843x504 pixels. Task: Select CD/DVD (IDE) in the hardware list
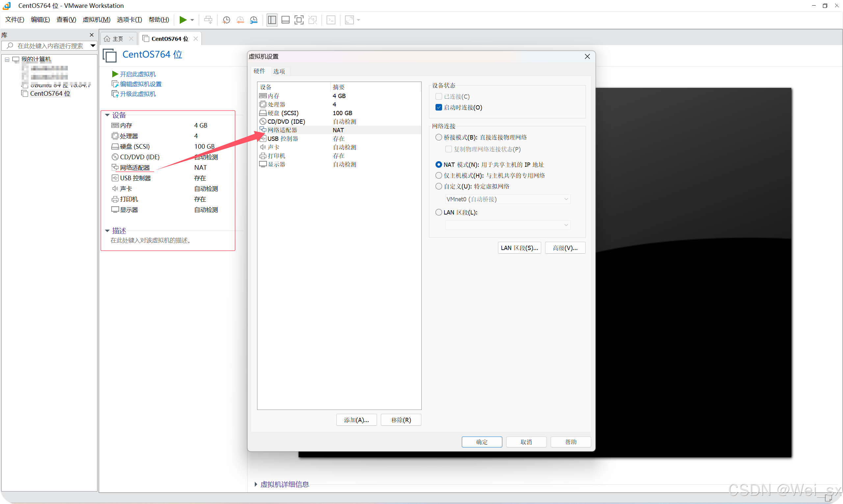coord(286,122)
